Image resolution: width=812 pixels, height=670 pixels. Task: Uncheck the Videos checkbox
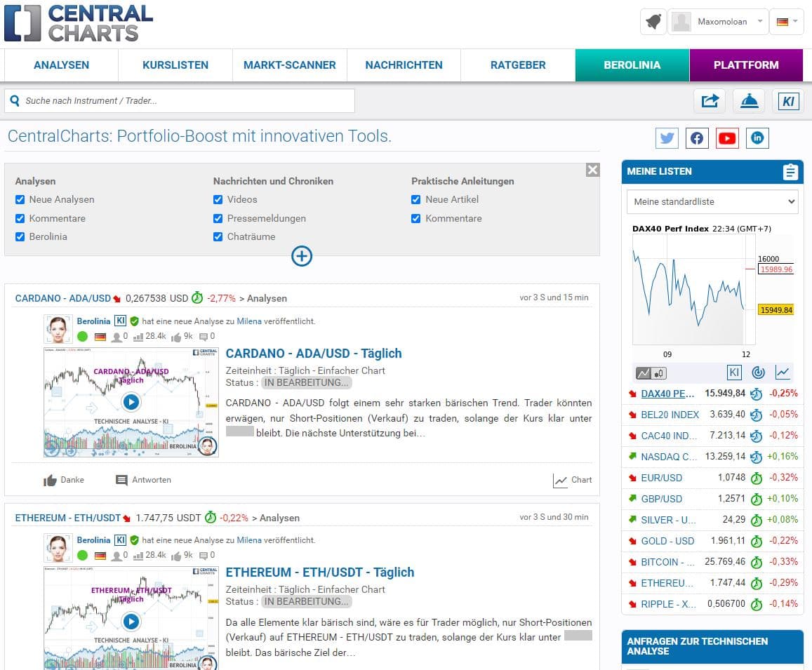(x=218, y=199)
